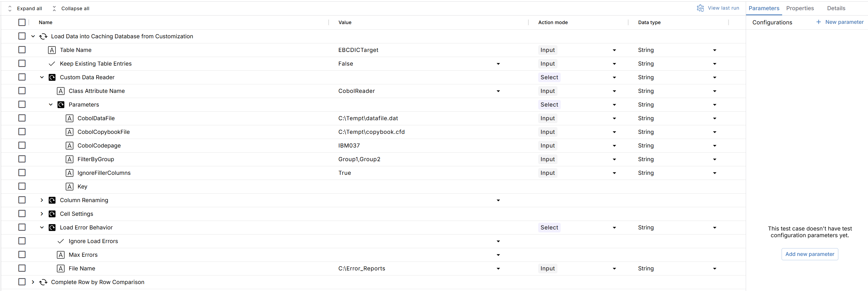Click the Keep Existing Table Entries checkmark icon
The height and width of the screenshot is (291, 868).
coord(52,64)
